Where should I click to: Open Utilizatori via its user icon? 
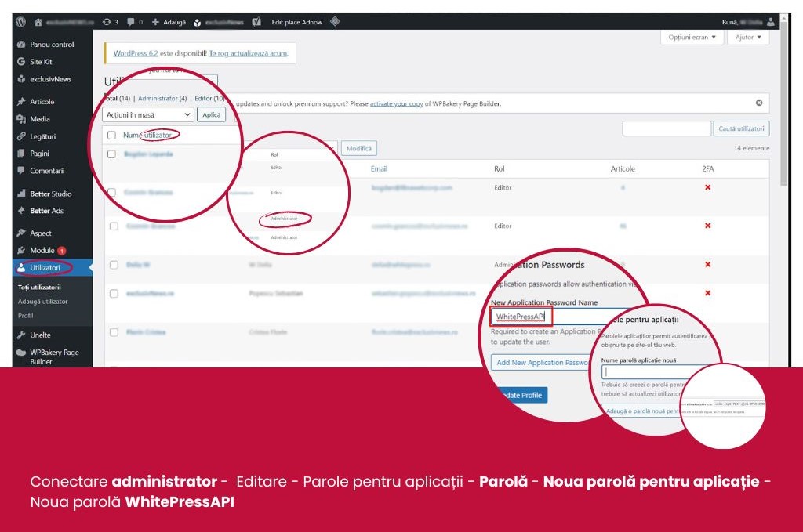[x=21, y=267]
